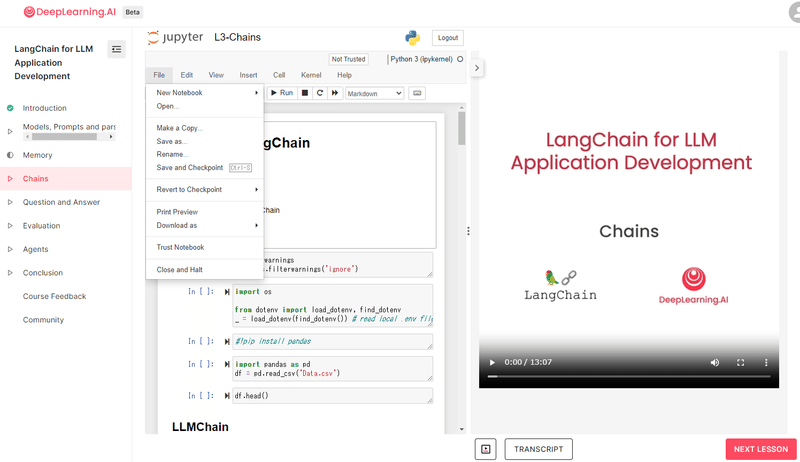Choose Save as... in File menu
Screen dimensions: 800x462
(205, 141)
